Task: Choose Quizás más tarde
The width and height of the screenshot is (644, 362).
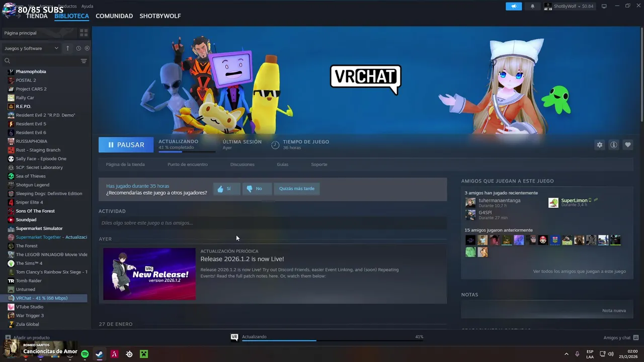Action: (297, 189)
